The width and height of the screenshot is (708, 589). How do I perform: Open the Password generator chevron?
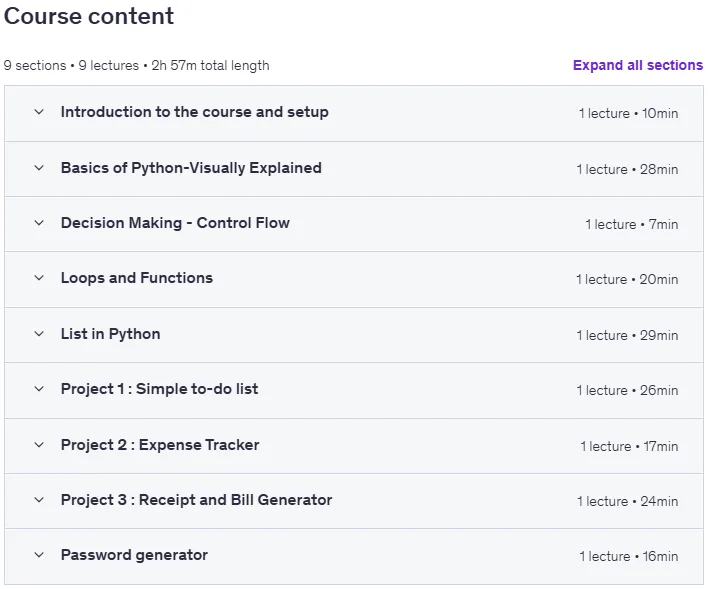click(x=39, y=556)
